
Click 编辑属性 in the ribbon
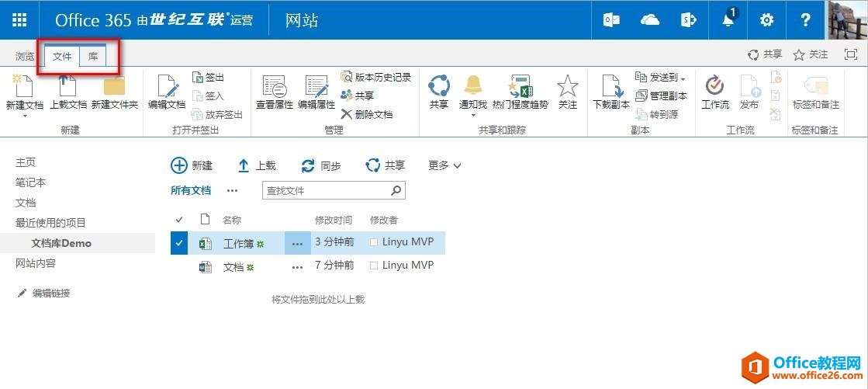[x=316, y=92]
